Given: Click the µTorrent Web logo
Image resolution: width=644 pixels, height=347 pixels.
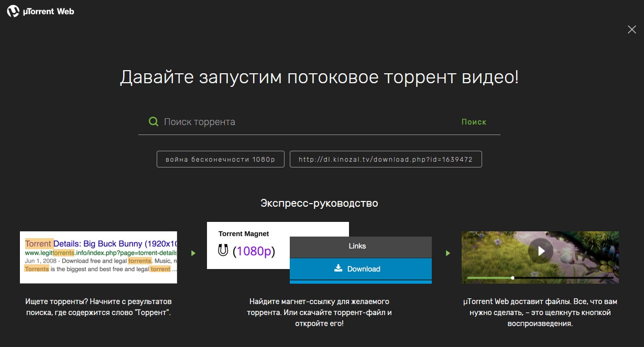Looking at the screenshot, I should tap(40, 11).
